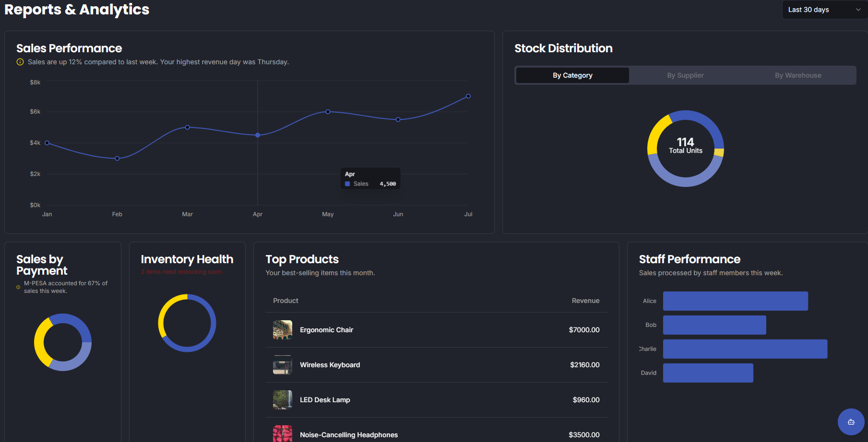
Task: Click the LED Desk Lamp thumbnail
Action: pos(282,399)
